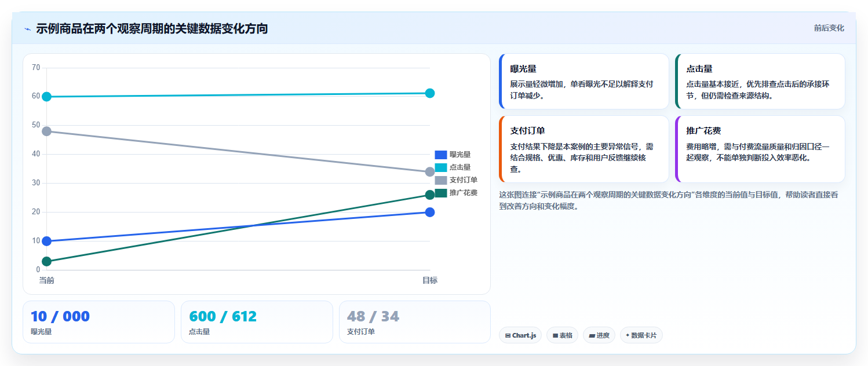Toggle the 点击量 series via its cyan legend swatch
The image size is (868, 366).
click(x=441, y=167)
